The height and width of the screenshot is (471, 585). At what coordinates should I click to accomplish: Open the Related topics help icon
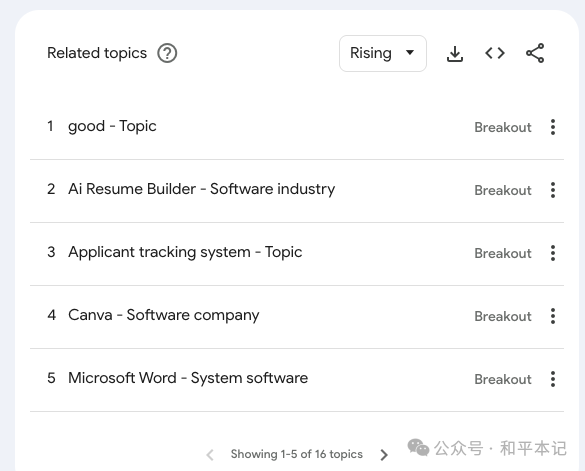(x=167, y=53)
